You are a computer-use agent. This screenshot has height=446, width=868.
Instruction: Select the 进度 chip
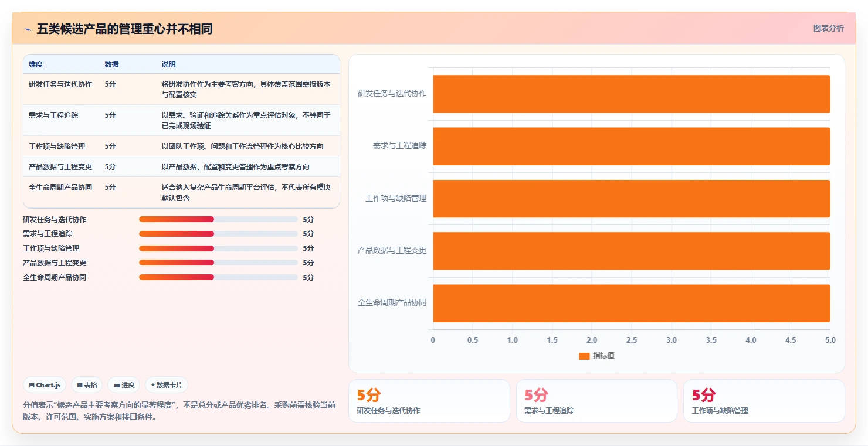pos(124,385)
